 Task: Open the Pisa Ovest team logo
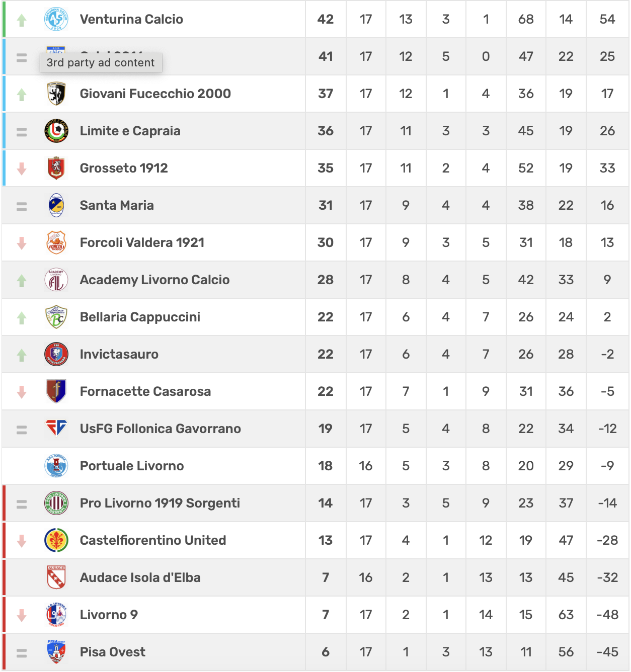[56, 652]
